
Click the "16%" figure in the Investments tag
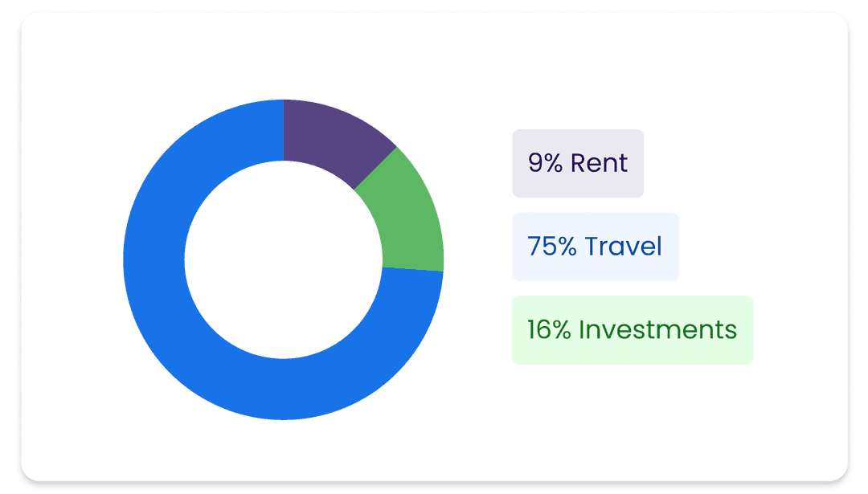pos(549,330)
